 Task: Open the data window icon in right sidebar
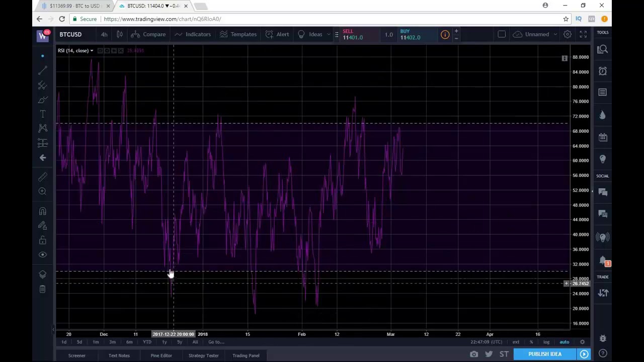(x=603, y=93)
